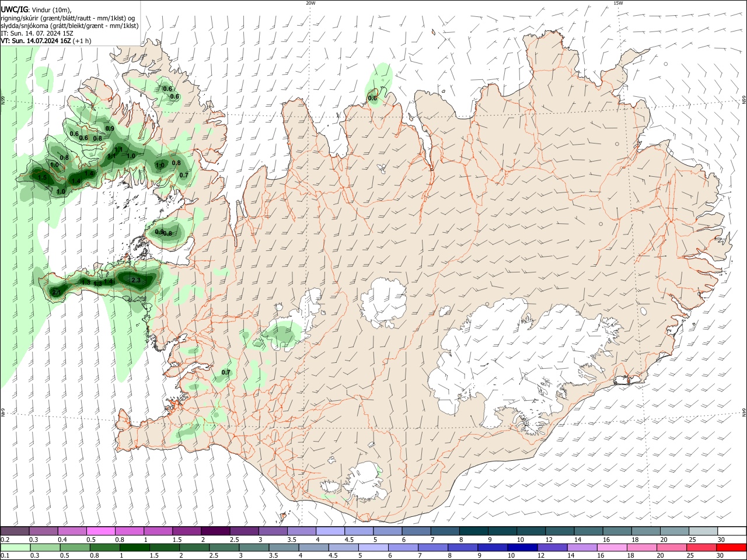Pick the light pink 16–18 rain swatch
Viewport: 747px width, 560px height.
point(611,547)
